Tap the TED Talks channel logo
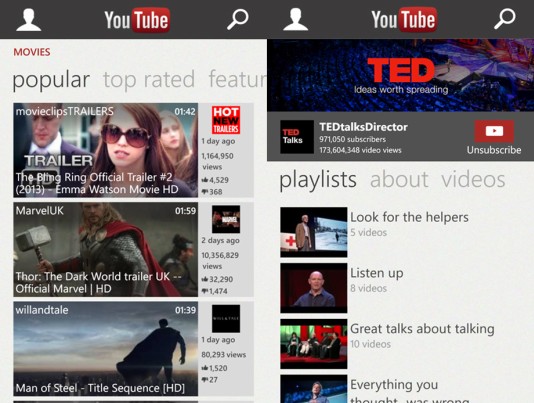Screen dimensions: 534x403 [x=297, y=137]
